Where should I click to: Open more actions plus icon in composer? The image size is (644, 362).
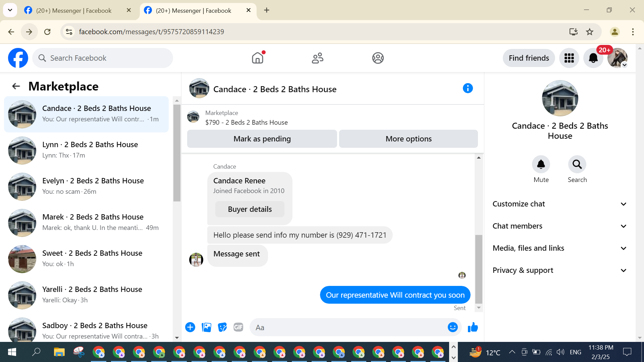tap(190, 327)
